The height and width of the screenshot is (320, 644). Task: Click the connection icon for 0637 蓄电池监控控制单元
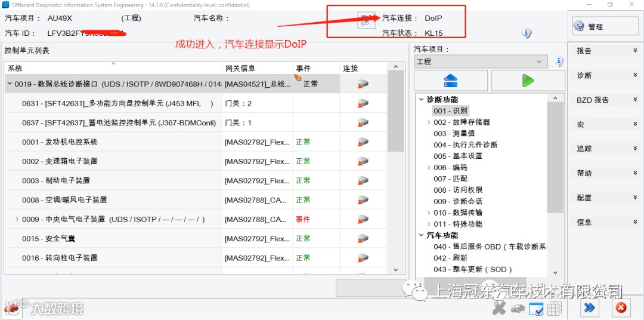click(x=363, y=122)
